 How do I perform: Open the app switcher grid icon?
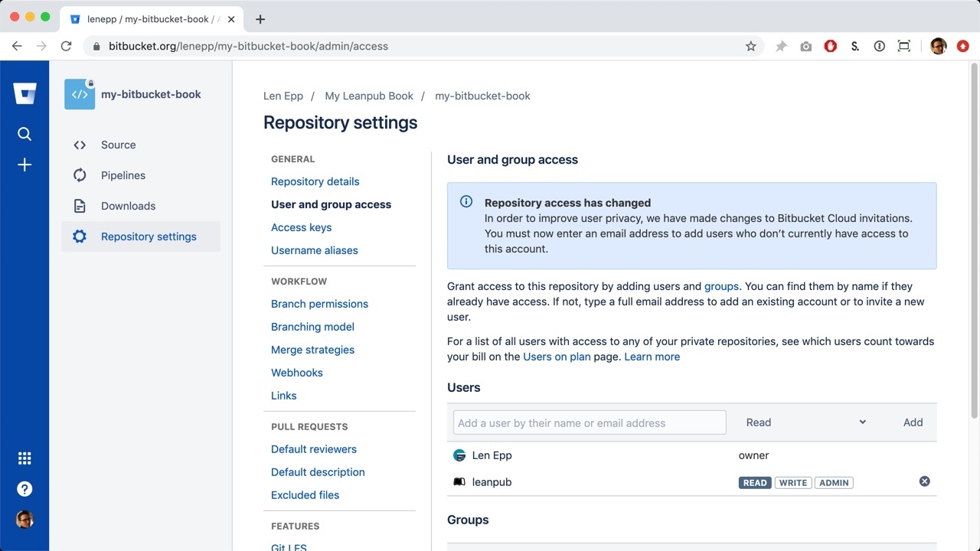(24, 458)
